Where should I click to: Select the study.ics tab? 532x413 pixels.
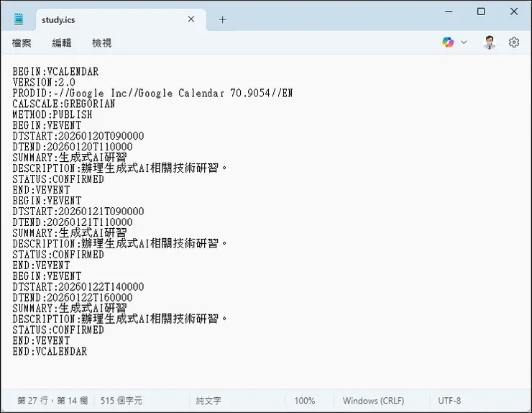[121, 19]
